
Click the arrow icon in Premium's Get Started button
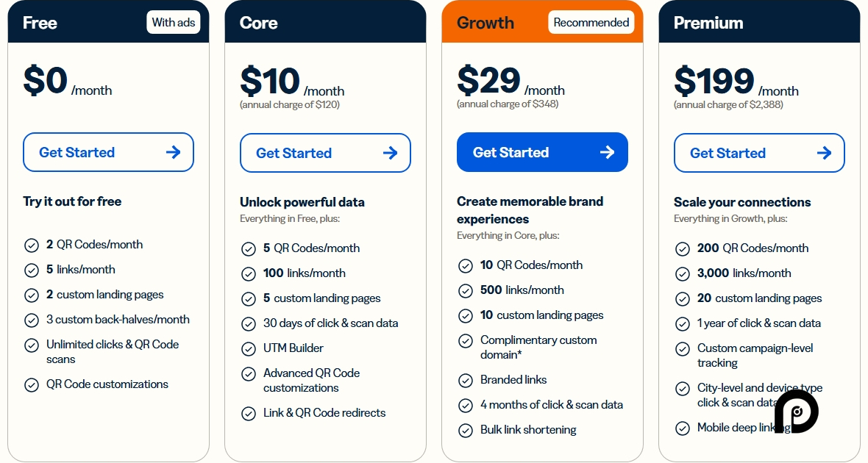(824, 153)
